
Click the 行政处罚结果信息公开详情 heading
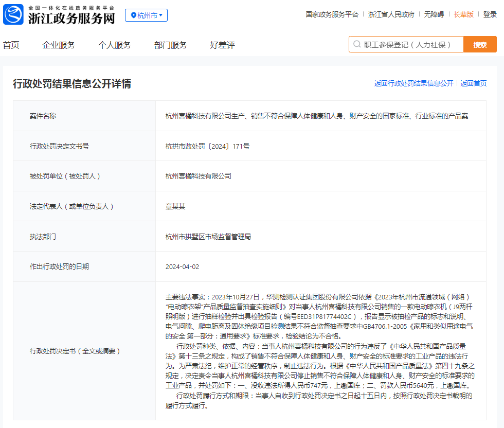click(72, 84)
